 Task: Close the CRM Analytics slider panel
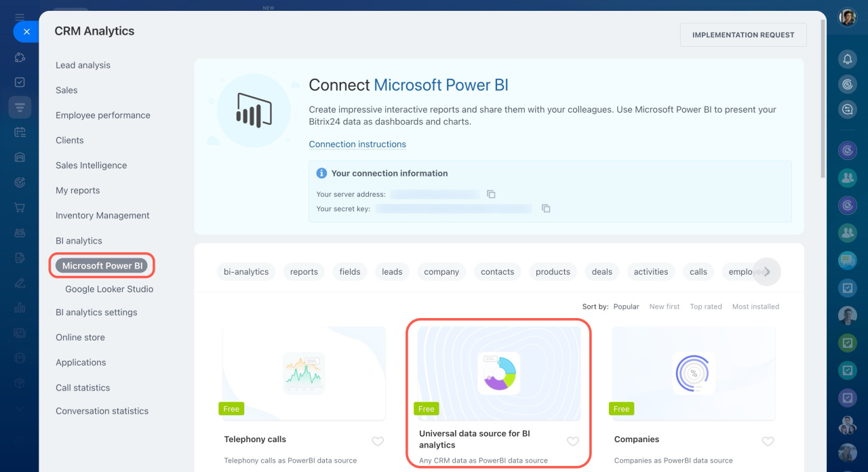tap(26, 31)
